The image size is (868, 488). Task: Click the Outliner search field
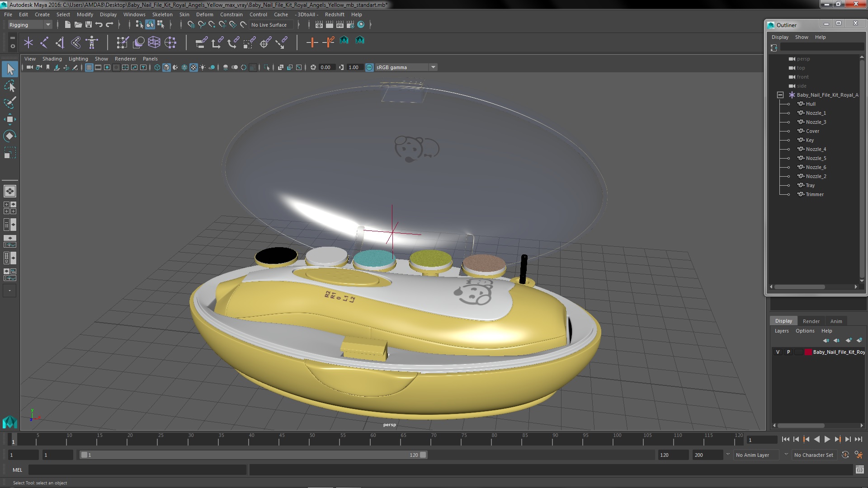(x=822, y=47)
